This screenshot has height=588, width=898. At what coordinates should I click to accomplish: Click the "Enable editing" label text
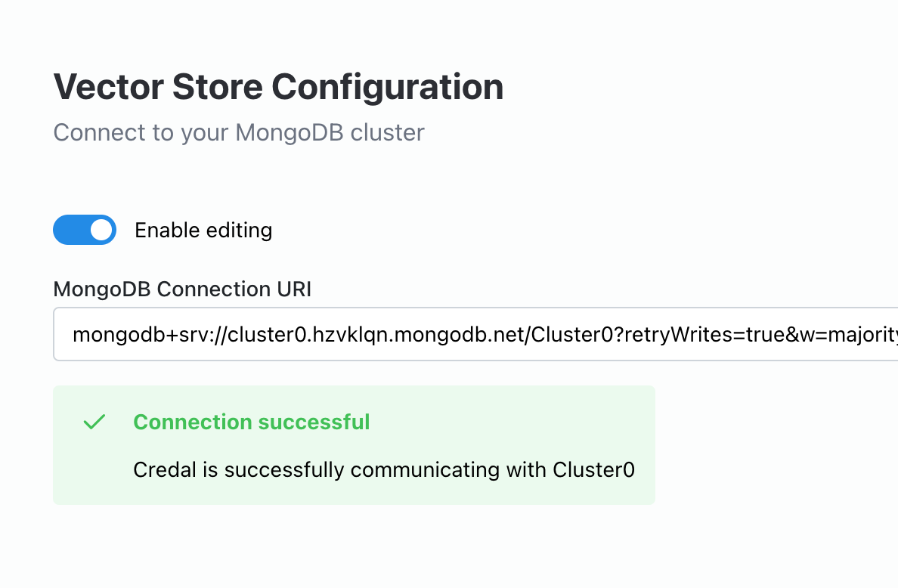[203, 231]
